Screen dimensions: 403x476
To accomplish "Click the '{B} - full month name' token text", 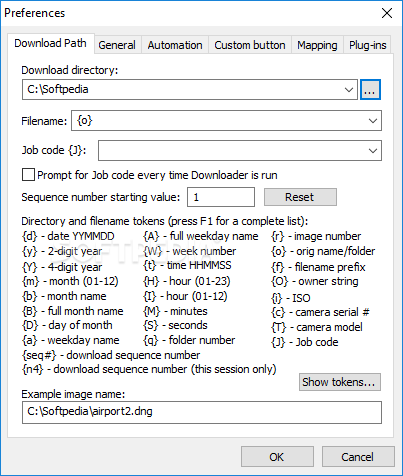I will 73,311.
